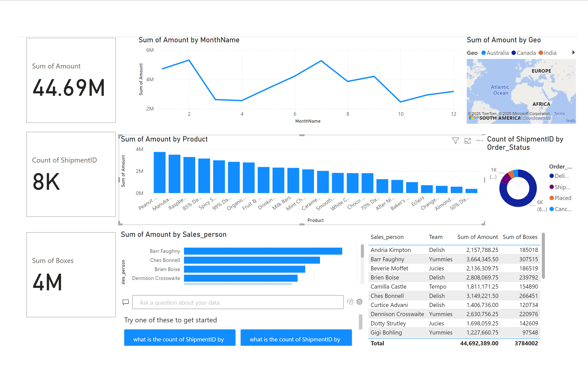Select the Australia legend marker

(483, 53)
